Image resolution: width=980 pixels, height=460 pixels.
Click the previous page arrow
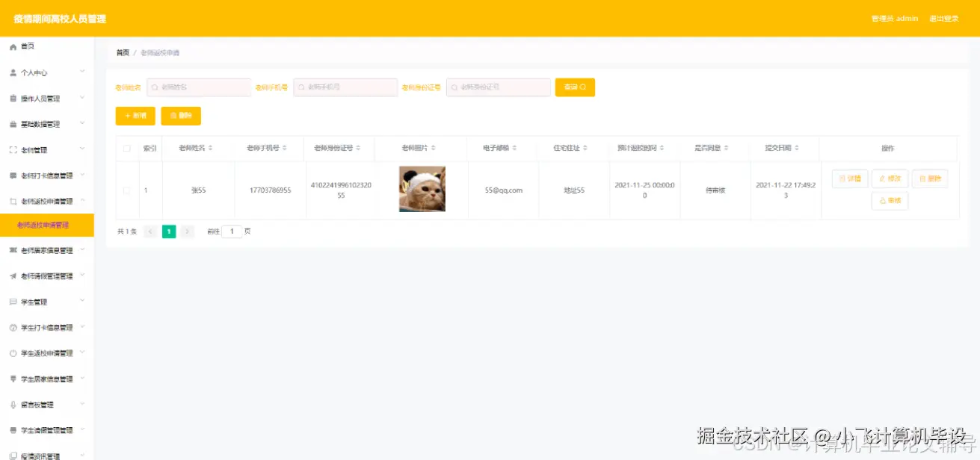[150, 231]
